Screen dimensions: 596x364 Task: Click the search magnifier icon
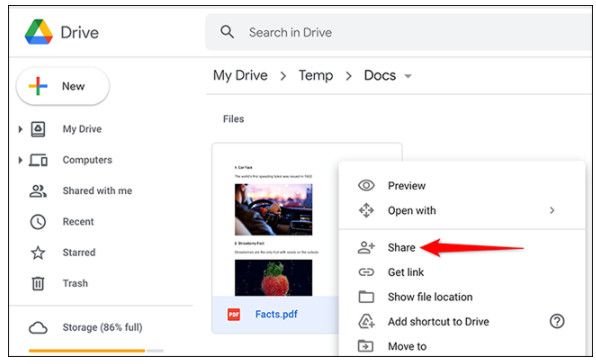coord(227,32)
